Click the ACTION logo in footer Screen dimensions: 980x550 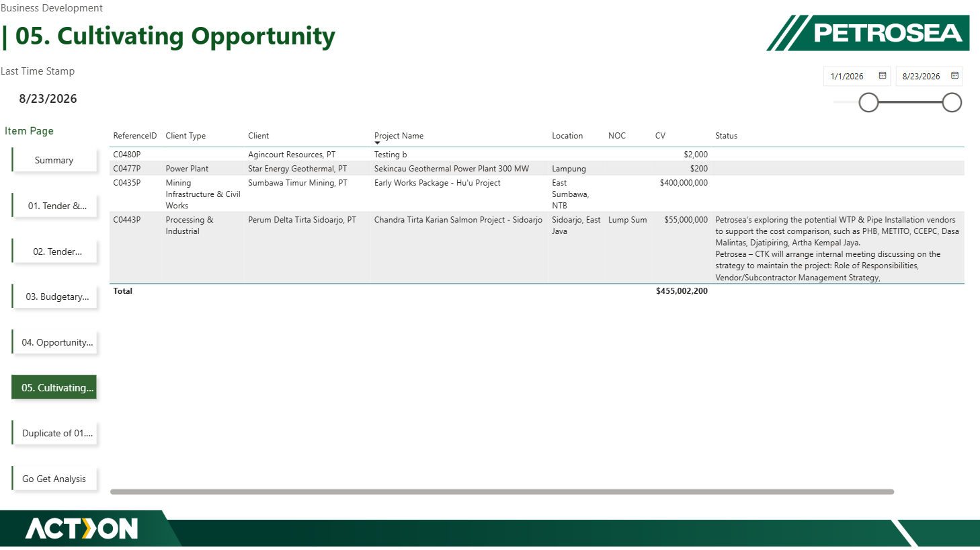tap(81, 528)
